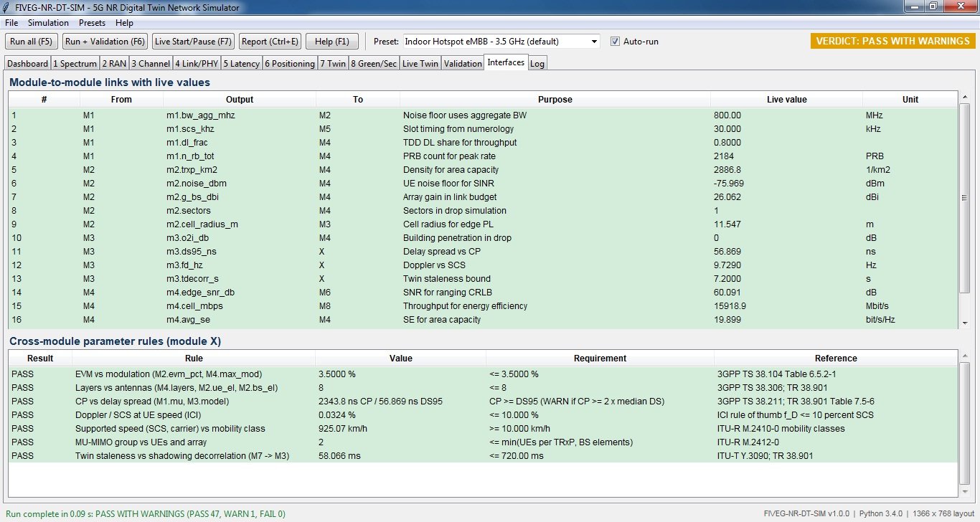Click the links table scrollbar thumb
The image size is (980, 522).
coord(965,198)
